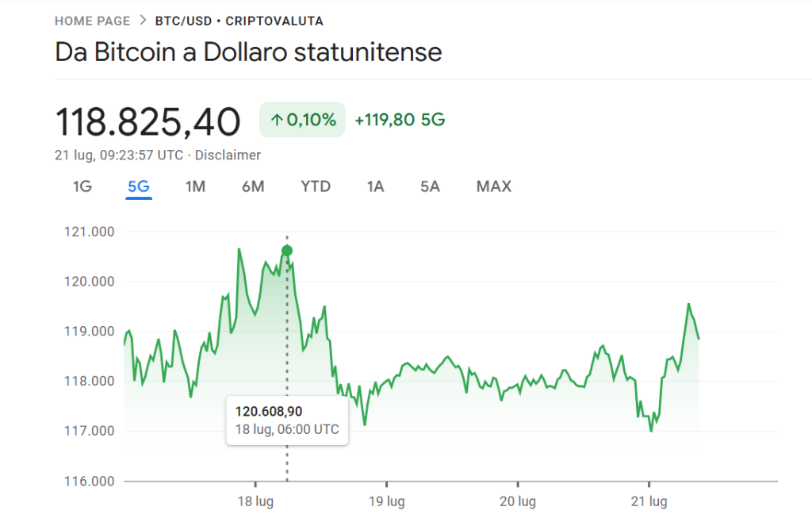This screenshot has height=526, width=812.
Task: Click the current price 118.825,40
Action: [147, 122]
